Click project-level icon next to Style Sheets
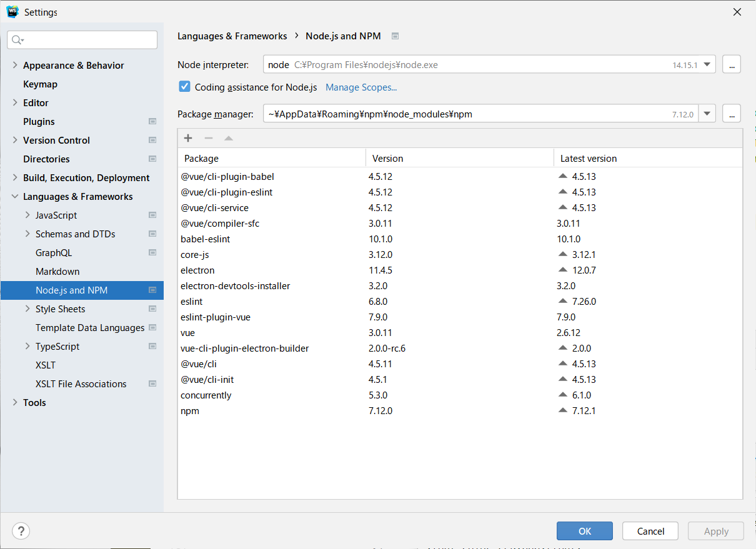The width and height of the screenshot is (756, 549). coord(152,309)
